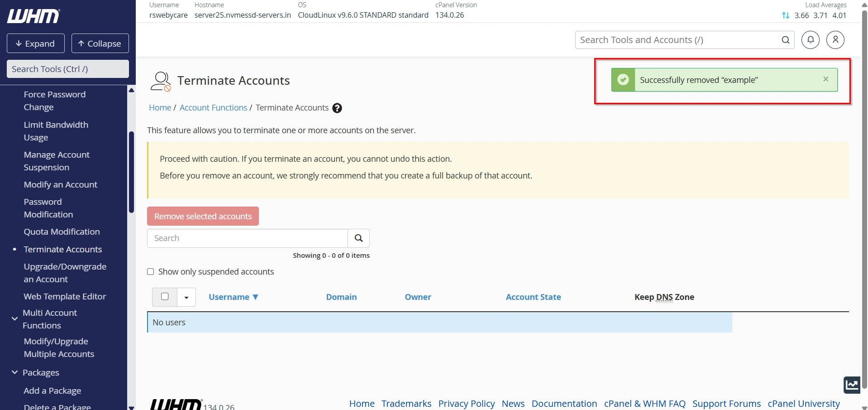Viewport: 868px width, 410px height.
Task: Open footer Trademarks link
Action: click(406, 404)
